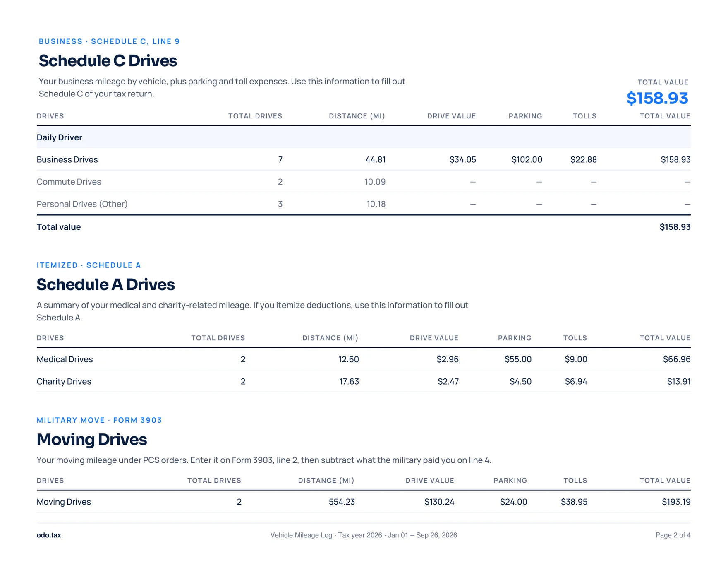The image size is (728, 563).
Task: Select the Moving Drives total $193.19
Action: pyautogui.click(x=676, y=502)
